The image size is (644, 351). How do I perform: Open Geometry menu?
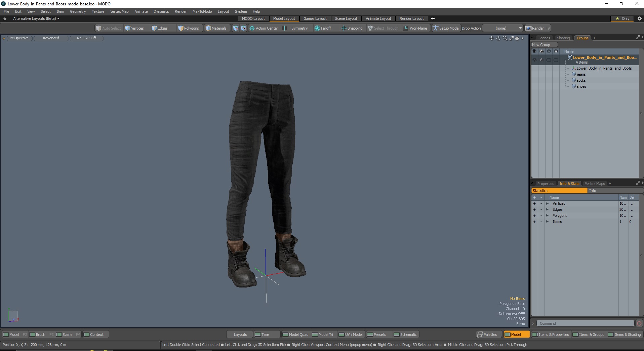[78, 11]
